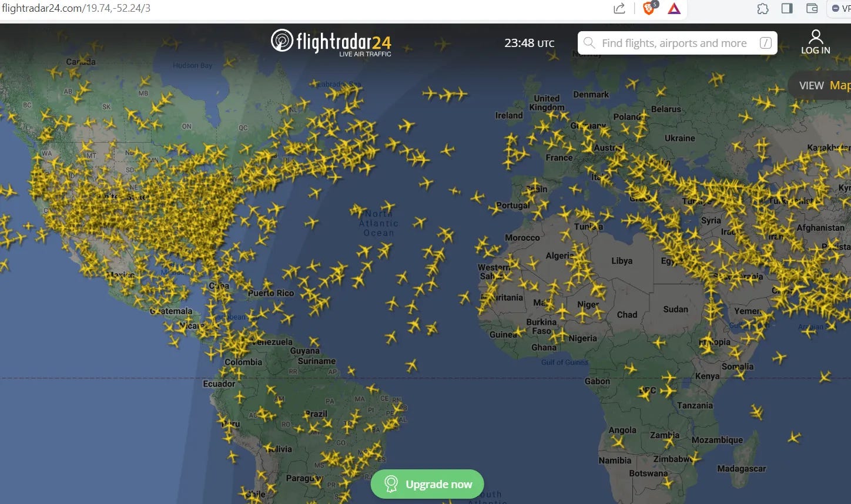This screenshot has width=851, height=504.
Task: Click the Upgrade now button
Action: 427,484
